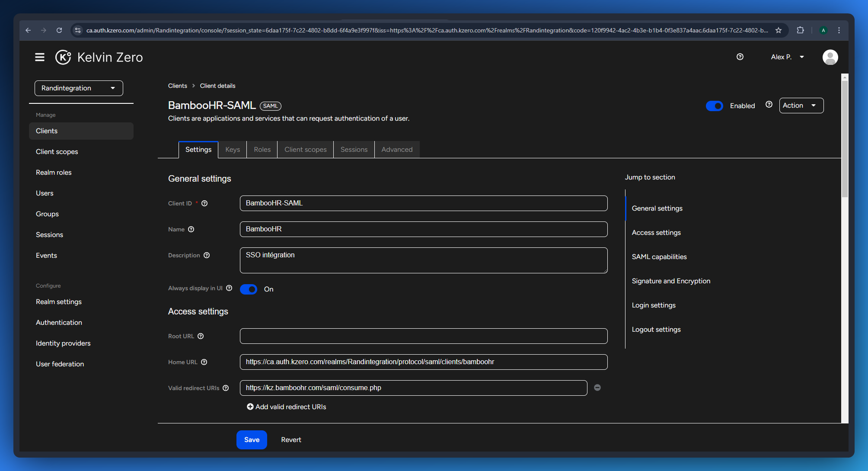Open Client scopes in the sidebar
The image size is (868, 471).
pos(81,152)
